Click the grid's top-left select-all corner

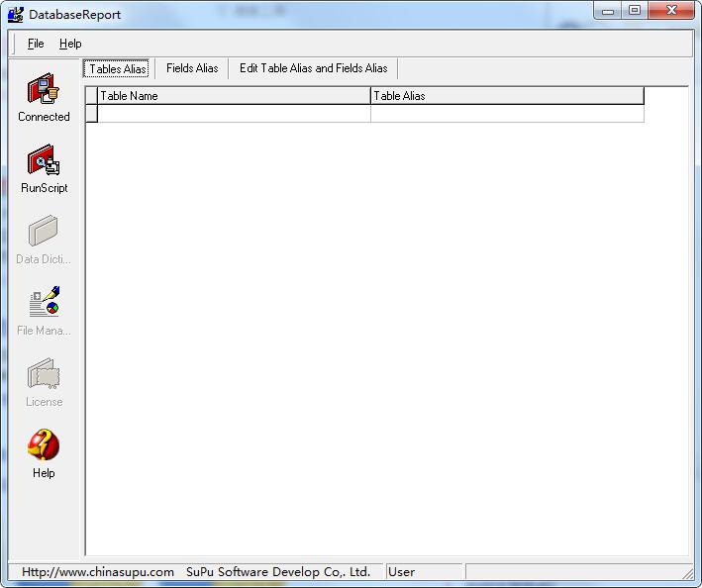point(92,96)
